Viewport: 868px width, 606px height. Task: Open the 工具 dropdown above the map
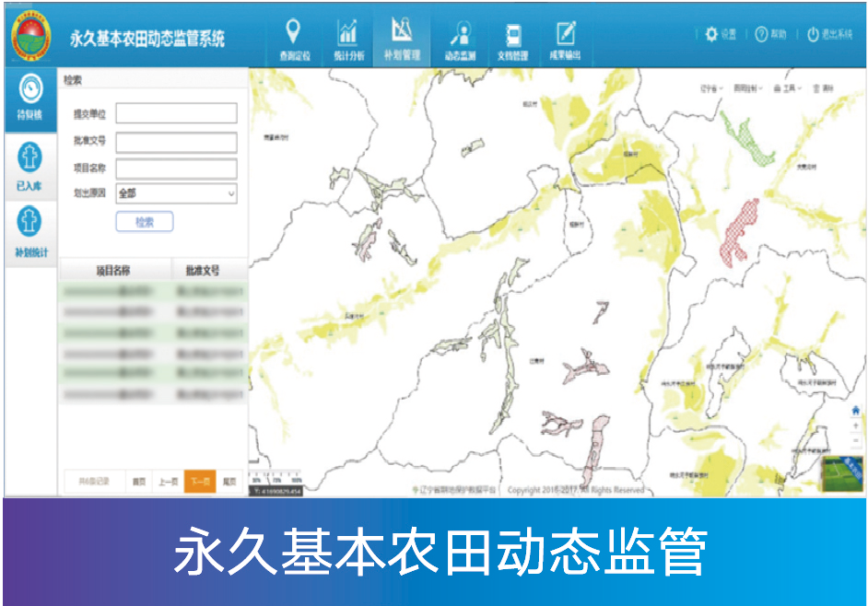(x=787, y=88)
